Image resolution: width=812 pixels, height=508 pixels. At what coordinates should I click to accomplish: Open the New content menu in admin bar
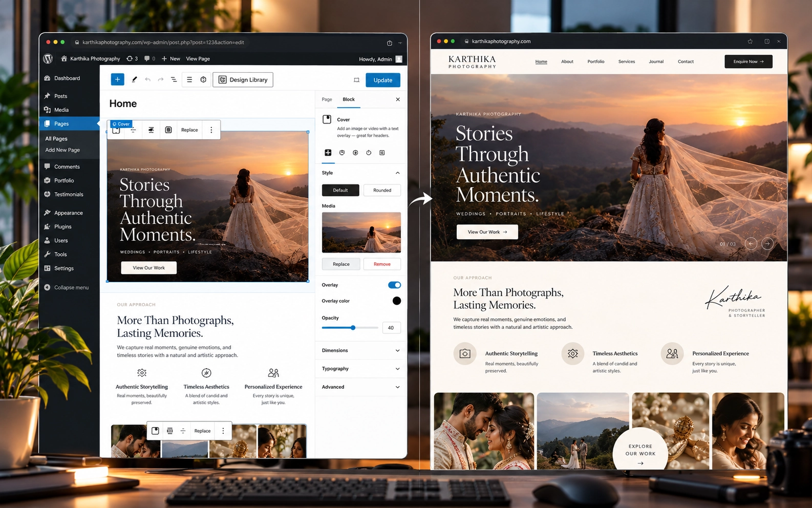coord(171,59)
